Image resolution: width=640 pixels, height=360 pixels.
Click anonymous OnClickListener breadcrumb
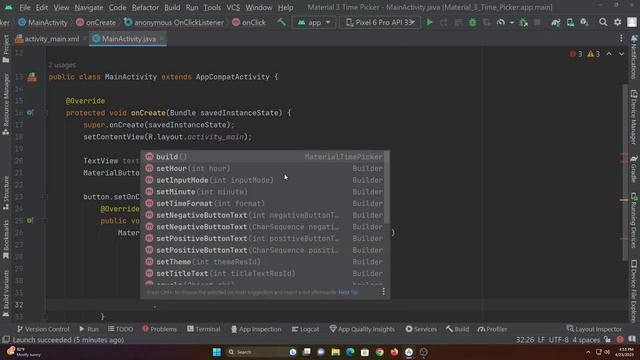point(174,22)
